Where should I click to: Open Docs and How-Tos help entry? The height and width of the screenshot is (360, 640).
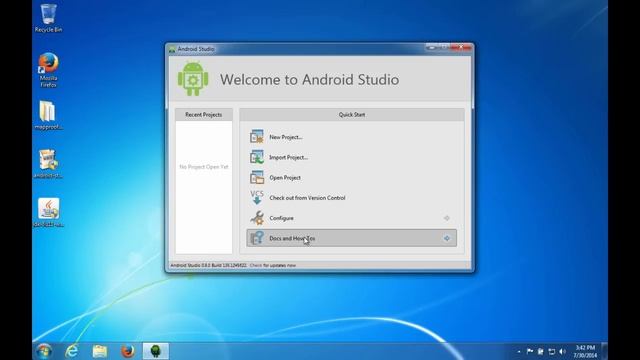coord(351,238)
